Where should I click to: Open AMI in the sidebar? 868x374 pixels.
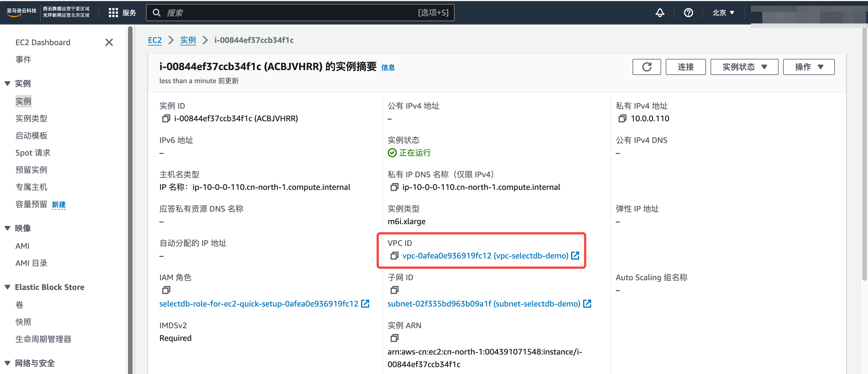[22, 246]
